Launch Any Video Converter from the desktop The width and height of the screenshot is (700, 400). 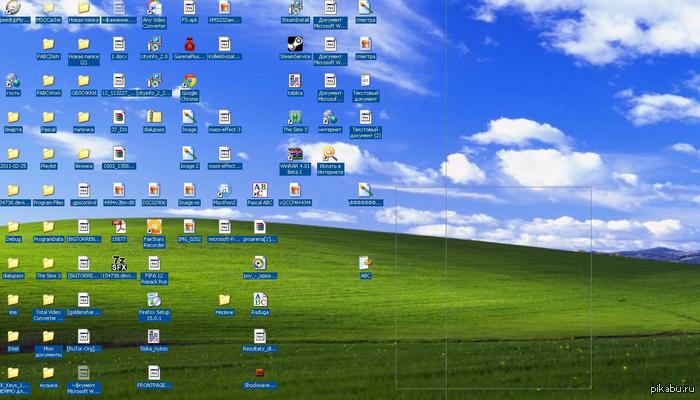154,8
